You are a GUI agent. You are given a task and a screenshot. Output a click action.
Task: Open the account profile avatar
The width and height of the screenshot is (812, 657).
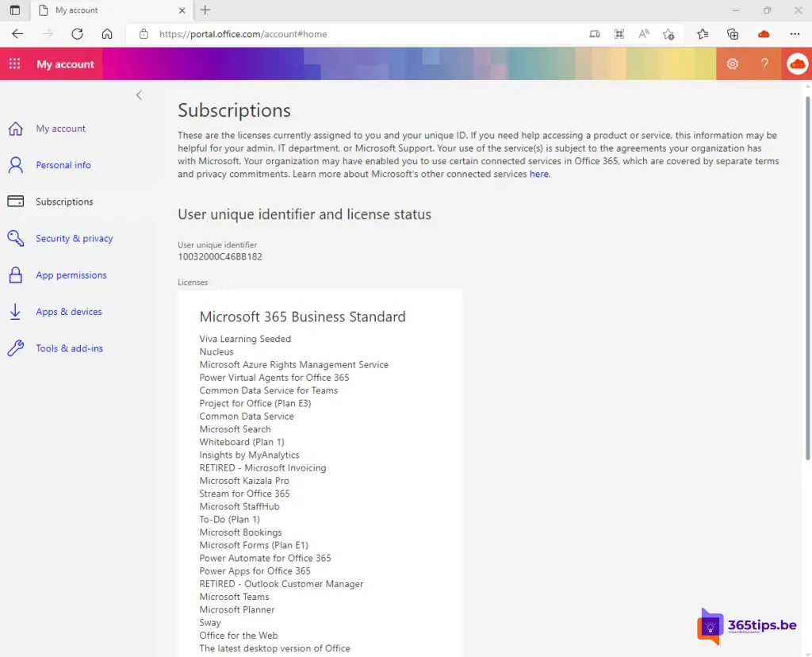click(x=797, y=64)
